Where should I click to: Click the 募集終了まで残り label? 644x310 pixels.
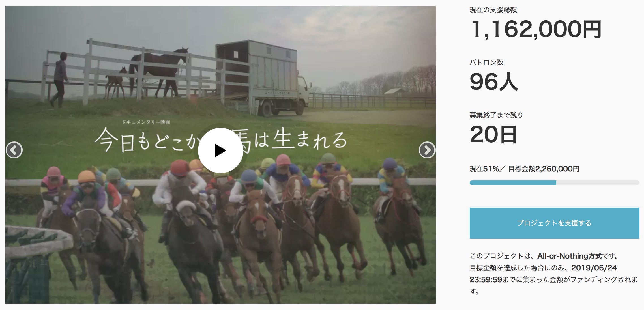tap(496, 115)
